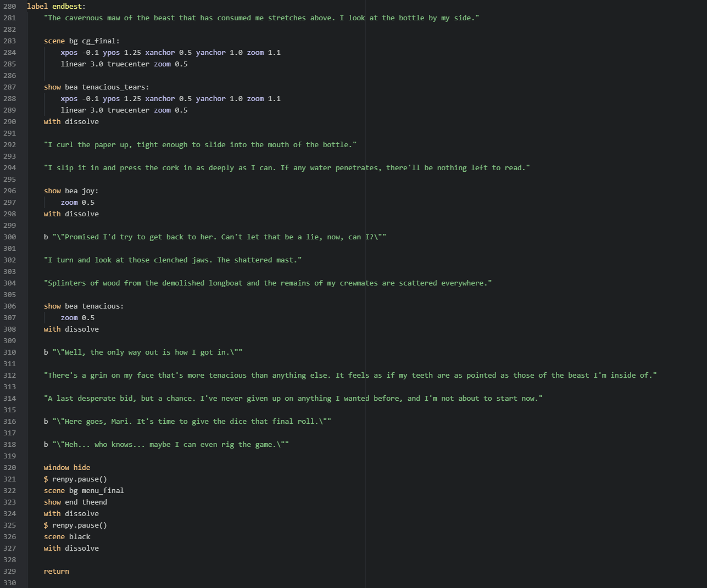The width and height of the screenshot is (707, 588).
Task: Click the "scene black" statement
Action: pos(67,536)
